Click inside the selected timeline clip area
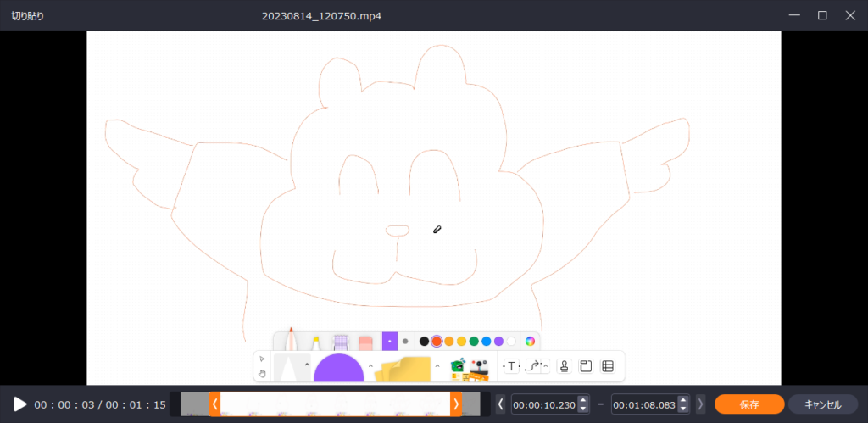This screenshot has height=423, width=868. 336,404
